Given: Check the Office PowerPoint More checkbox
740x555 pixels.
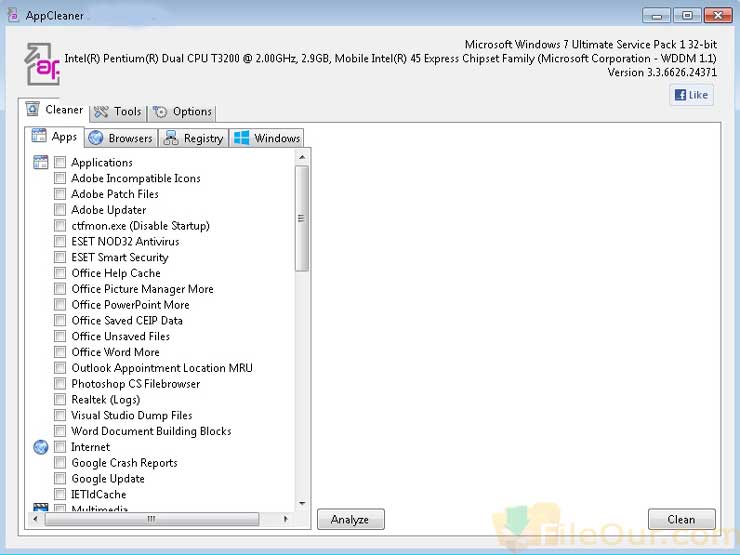Looking at the screenshot, I should (60, 305).
